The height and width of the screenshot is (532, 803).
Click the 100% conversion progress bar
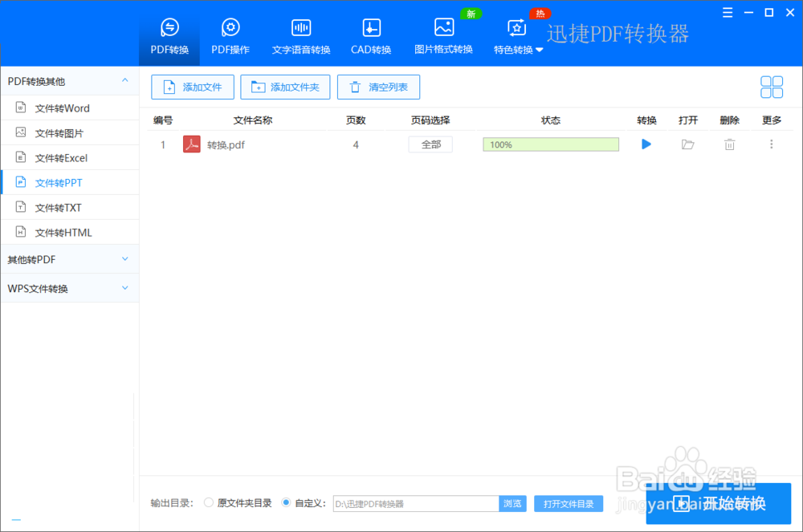point(550,144)
